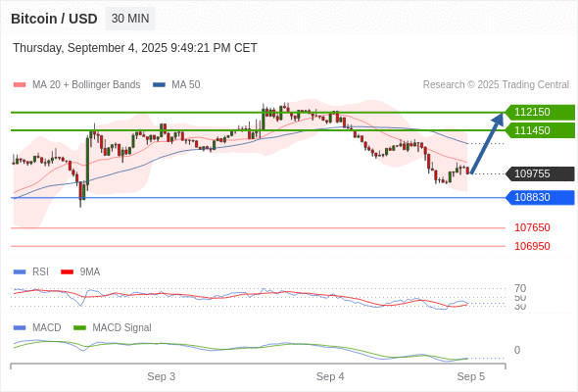The width and height of the screenshot is (578, 392).
Task: Click the red MA 20 Bollinger legend swatch
Action: pyautogui.click(x=20, y=85)
